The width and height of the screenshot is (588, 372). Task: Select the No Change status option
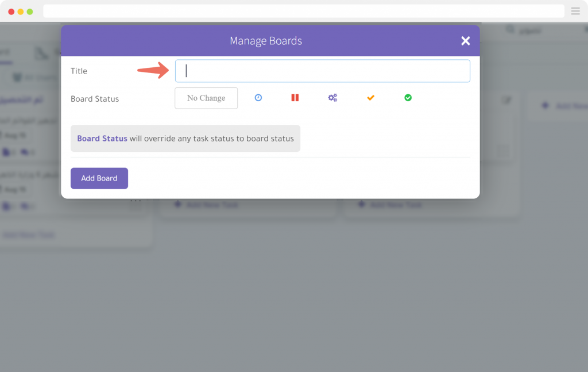coord(206,98)
